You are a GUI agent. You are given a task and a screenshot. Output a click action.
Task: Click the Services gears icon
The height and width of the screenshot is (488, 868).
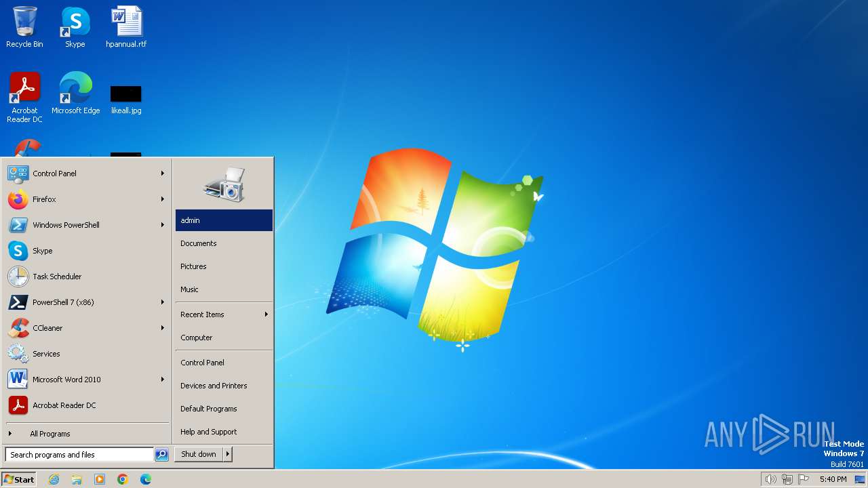click(18, 354)
